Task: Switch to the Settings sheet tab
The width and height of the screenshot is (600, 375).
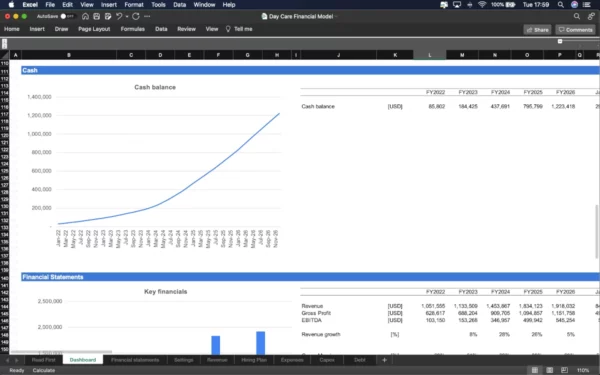Action: point(184,360)
